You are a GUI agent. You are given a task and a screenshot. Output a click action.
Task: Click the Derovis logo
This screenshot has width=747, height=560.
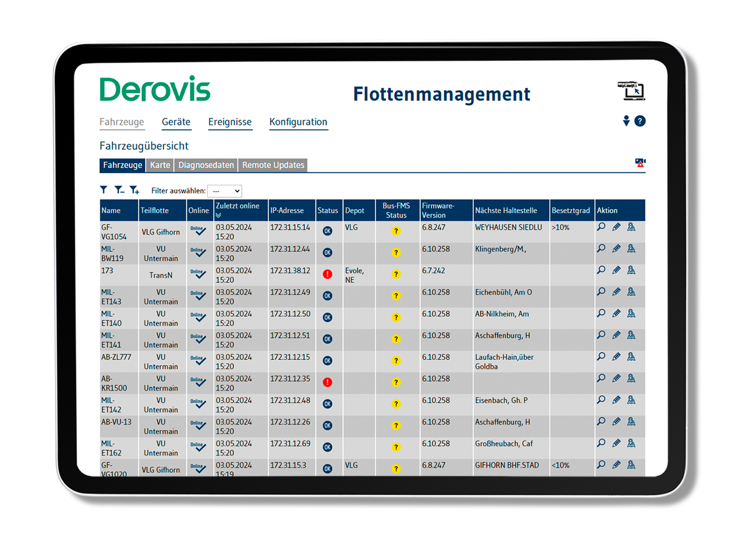coord(155,90)
